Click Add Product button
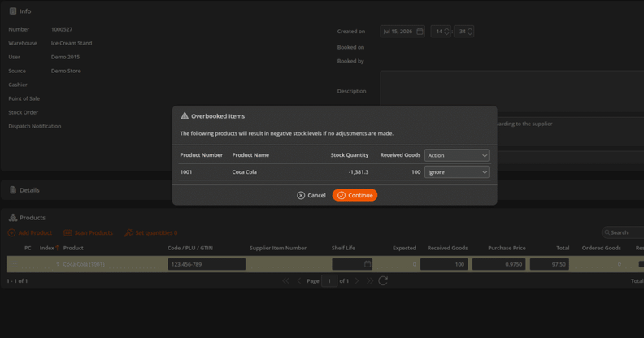This screenshot has height=338, width=644. tap(30, 232)
